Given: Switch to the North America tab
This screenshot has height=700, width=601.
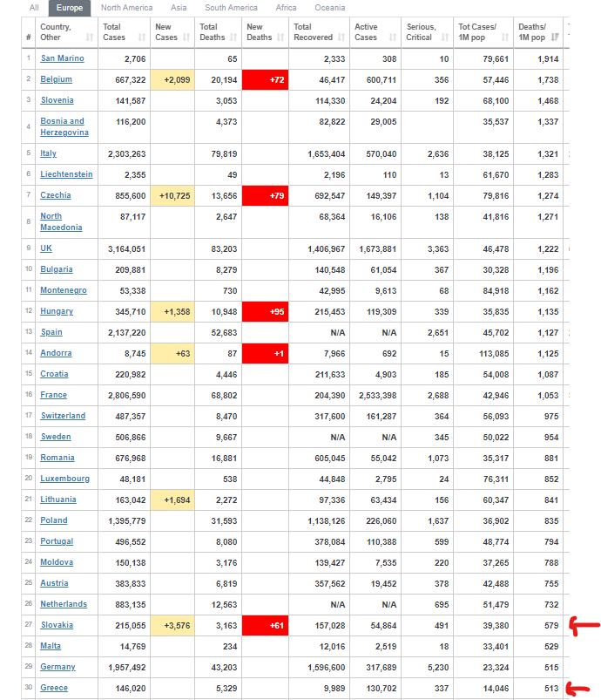Looking at the screenshot, I should click(x=126, y=8).
